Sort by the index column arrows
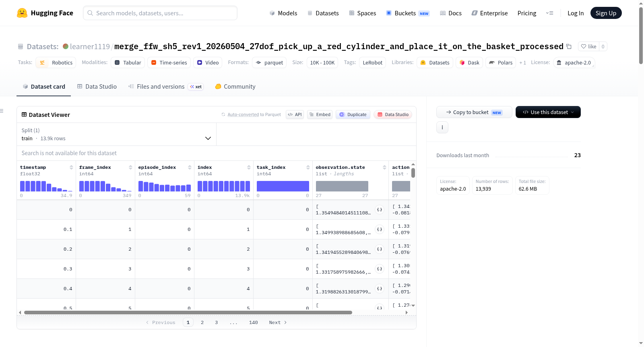The image size is (644, 347). pyautogui.click(x=249, y=167)
